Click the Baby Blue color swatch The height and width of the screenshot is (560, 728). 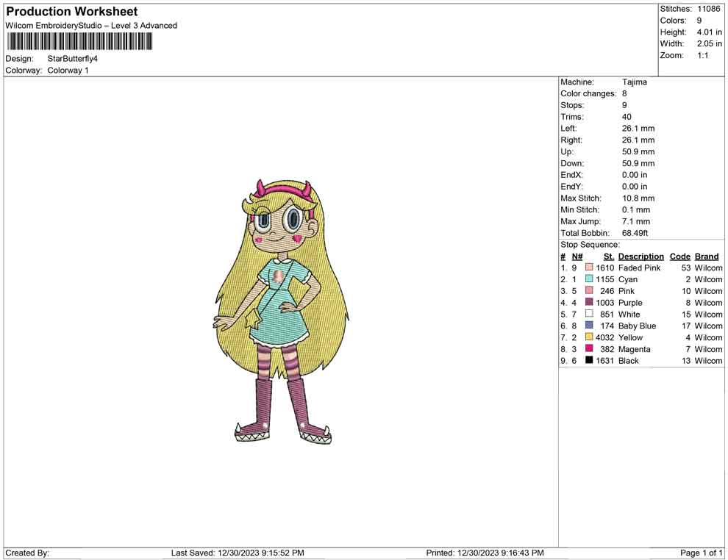click(589, 326)
